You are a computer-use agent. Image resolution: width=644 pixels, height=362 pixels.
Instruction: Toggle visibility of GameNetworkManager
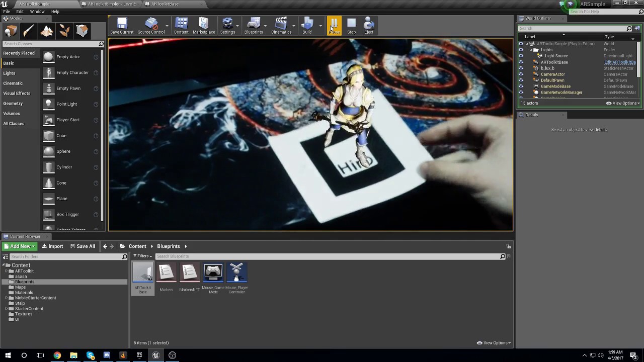click(x=521, y=93)
